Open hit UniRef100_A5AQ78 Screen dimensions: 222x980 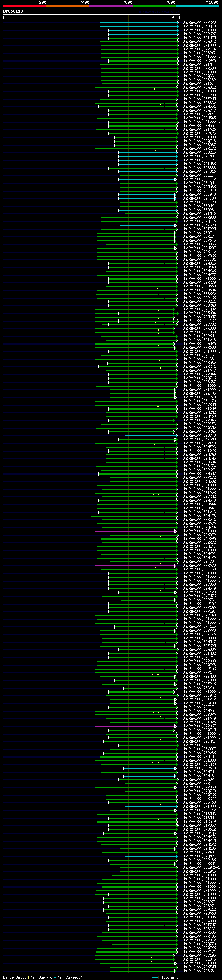pos(199,26)
